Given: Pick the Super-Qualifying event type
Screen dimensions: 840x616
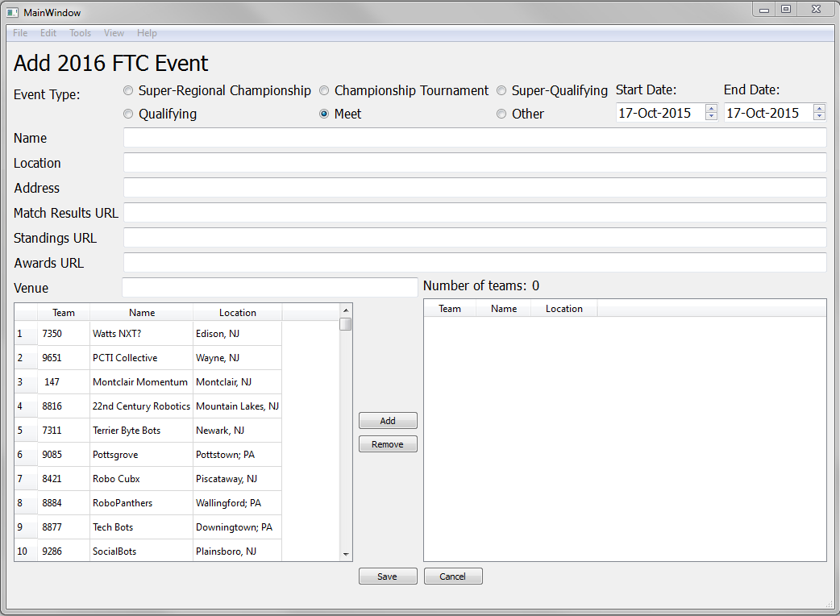Looking at the screenshot, I should pyautogui.click(x=501, y=91).
